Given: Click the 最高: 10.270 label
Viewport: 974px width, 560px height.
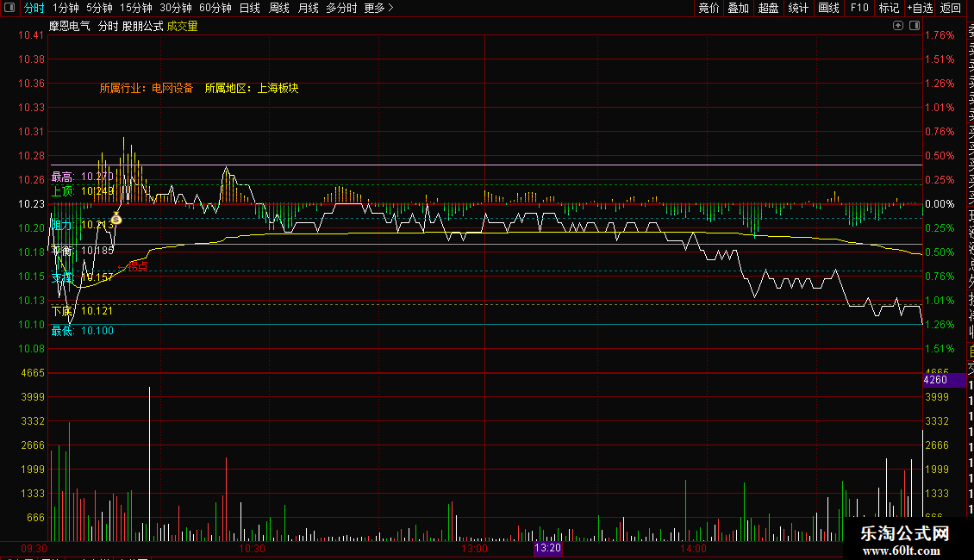Looking at the screenshot, I should (82, 177).
